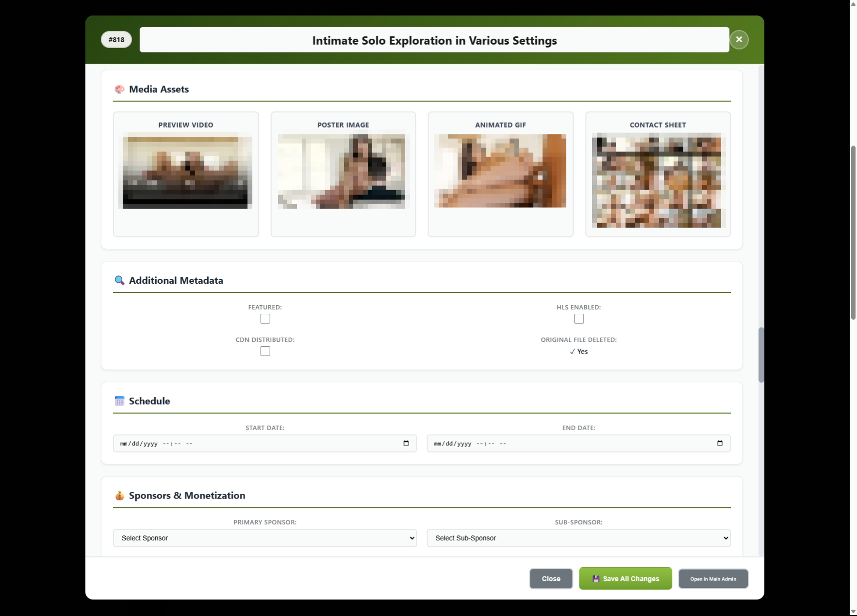857x616 pixels.
Task: Expand the Primary Sponsor dropdown
Action: [264, 538]
